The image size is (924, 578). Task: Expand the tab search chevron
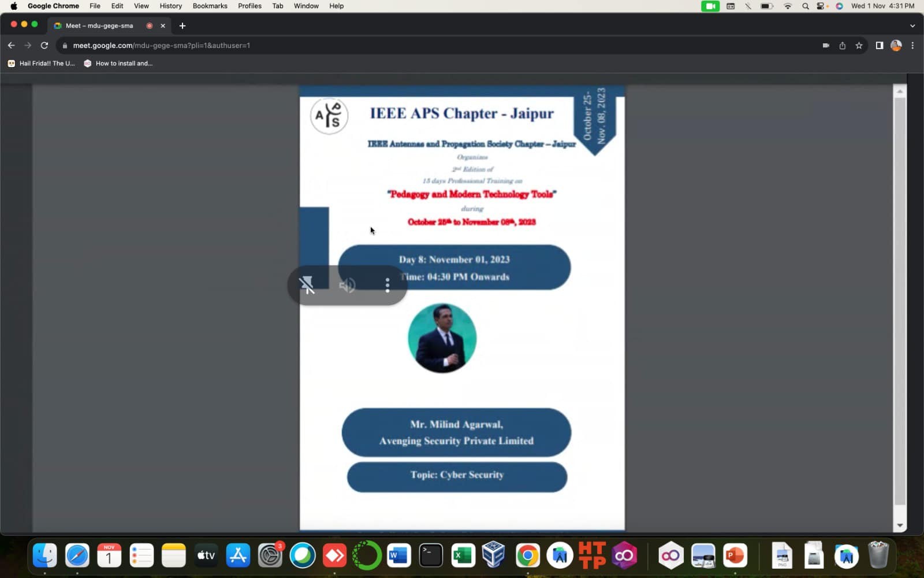(912, 25)
